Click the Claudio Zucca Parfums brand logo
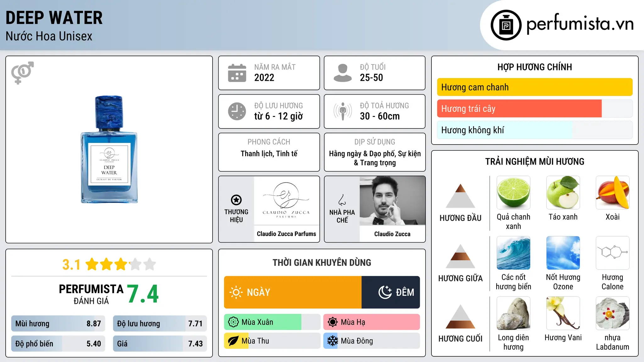 (286, 200)
